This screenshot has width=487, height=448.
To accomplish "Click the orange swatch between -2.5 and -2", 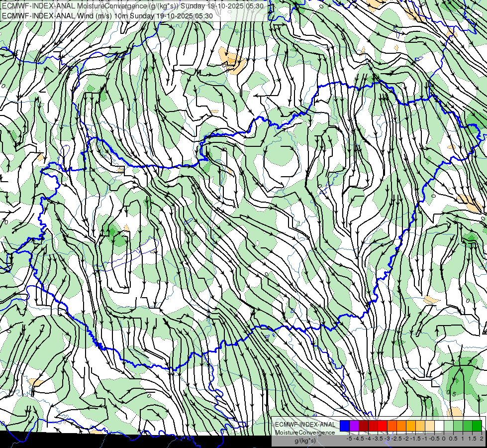I will 401,426.
